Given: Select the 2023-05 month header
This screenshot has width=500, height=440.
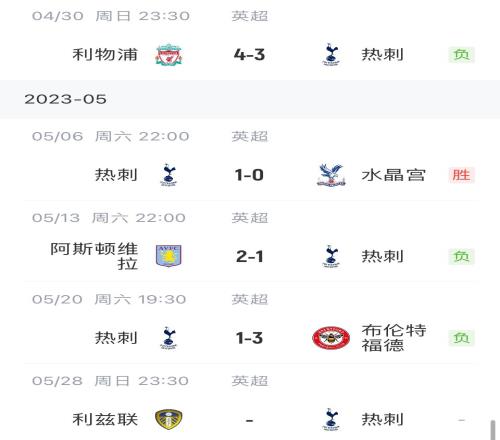Looking at the screenshot, I should point(250,99).
